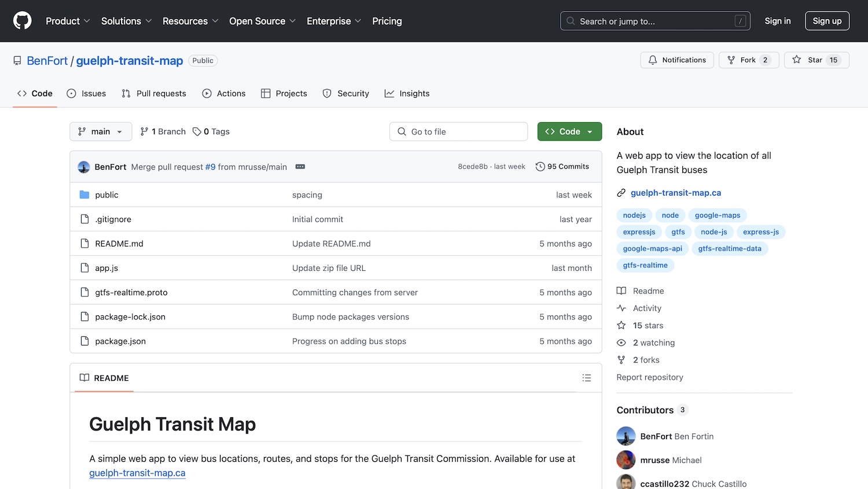The height and width of the screenshot is (489, 868).
Task: Click the package.json file icon
Action: (84, 341)
